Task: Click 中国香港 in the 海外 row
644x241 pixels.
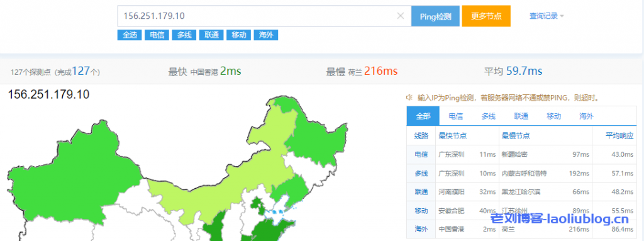Action: pyautogui.click(x=452, y=229)
